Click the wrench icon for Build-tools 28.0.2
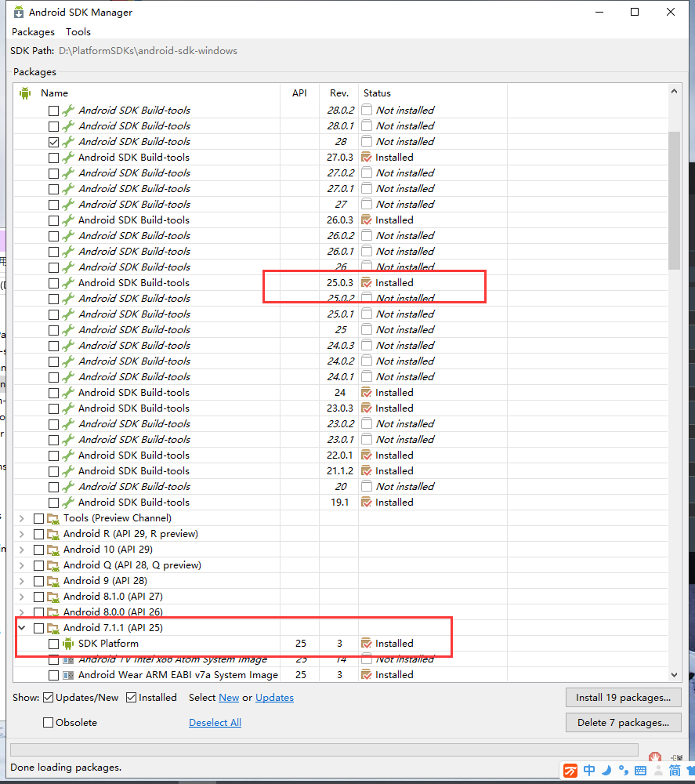The image size is (695, 784). 68,110
